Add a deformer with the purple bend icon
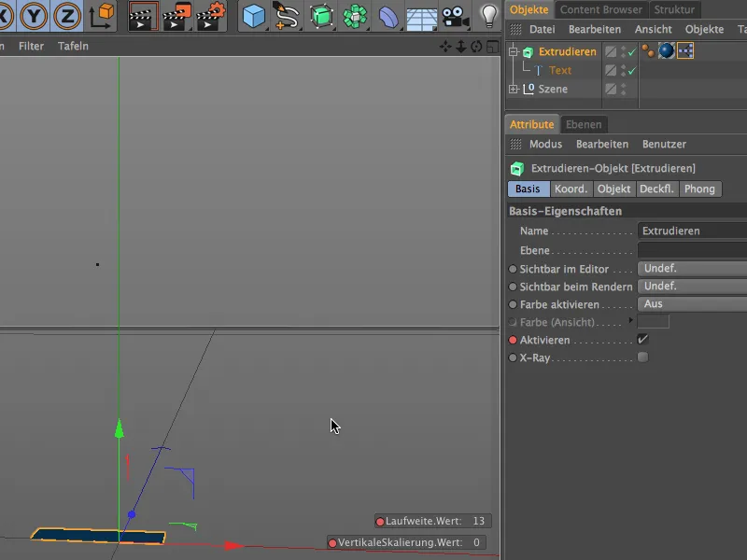The width and height of the screenshot is (747, 560). [x=388, y=17]
